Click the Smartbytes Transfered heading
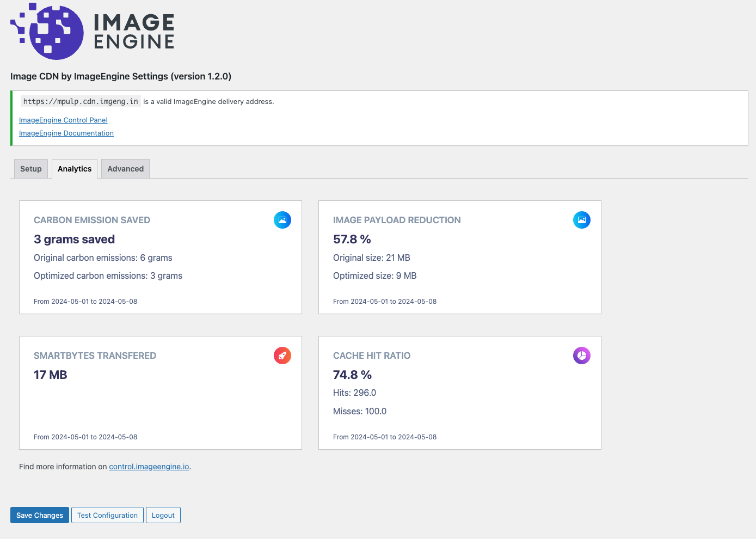756x539 pixels. tap(95, 356)
